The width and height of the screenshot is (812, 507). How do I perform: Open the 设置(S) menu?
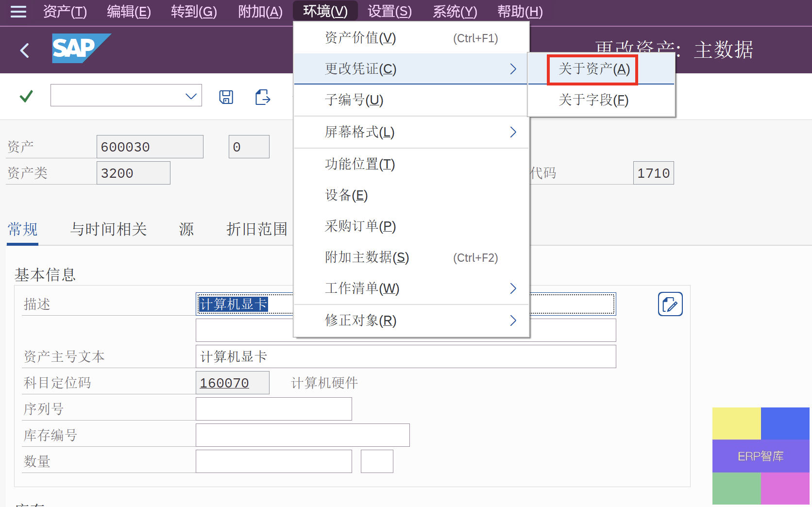tap(389, 11)
